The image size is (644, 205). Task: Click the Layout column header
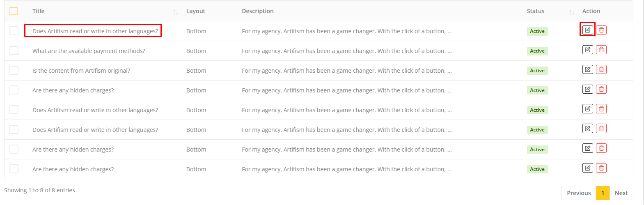pyautogui.click(x=195, y=11)
